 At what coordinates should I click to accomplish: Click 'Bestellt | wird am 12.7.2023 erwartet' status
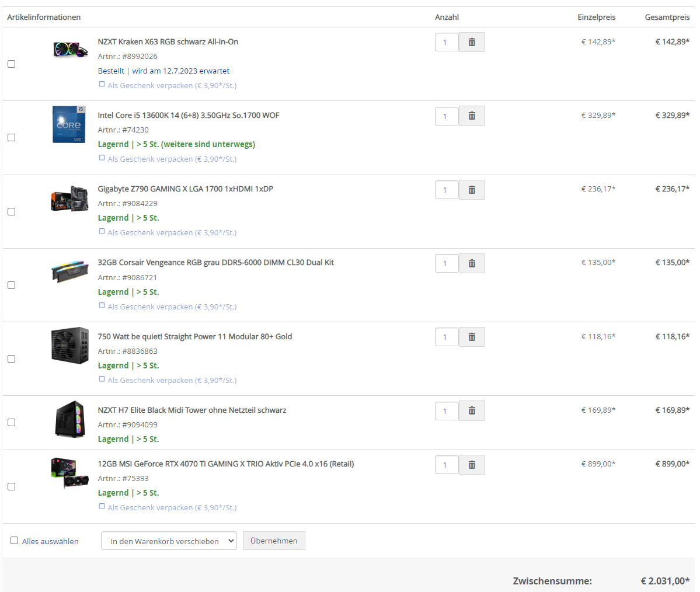163,71
